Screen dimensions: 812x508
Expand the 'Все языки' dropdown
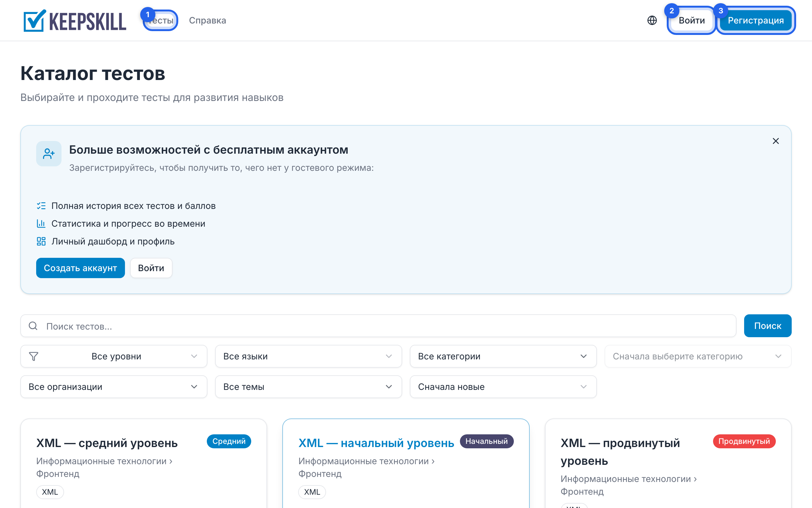(308, 356)
